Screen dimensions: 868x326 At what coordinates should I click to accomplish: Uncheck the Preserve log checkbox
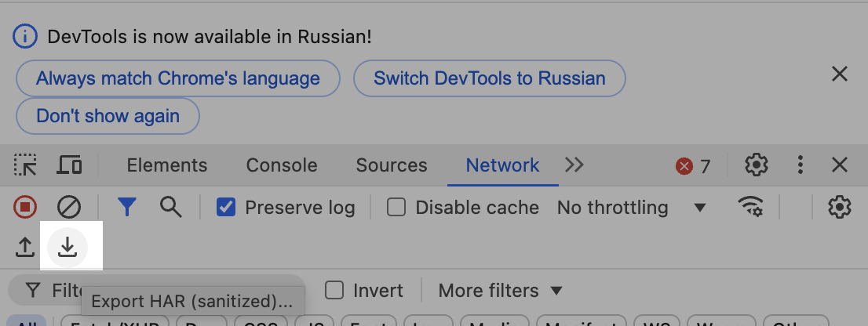(x=226, y=207)
